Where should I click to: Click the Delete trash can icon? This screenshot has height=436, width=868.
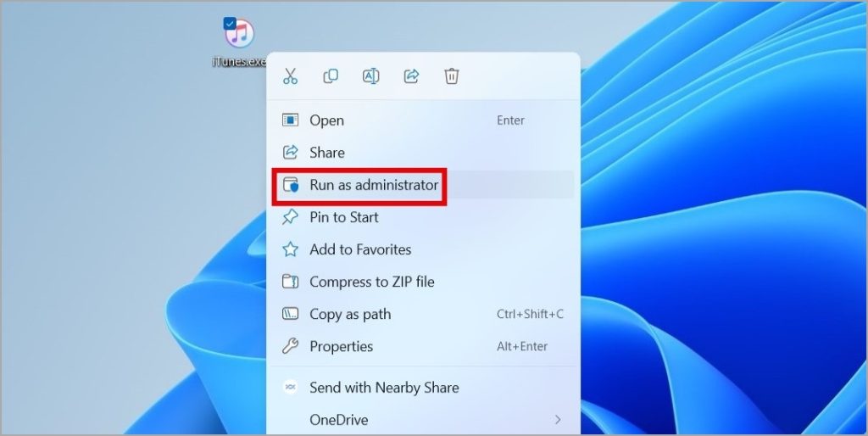click(452, 75)
